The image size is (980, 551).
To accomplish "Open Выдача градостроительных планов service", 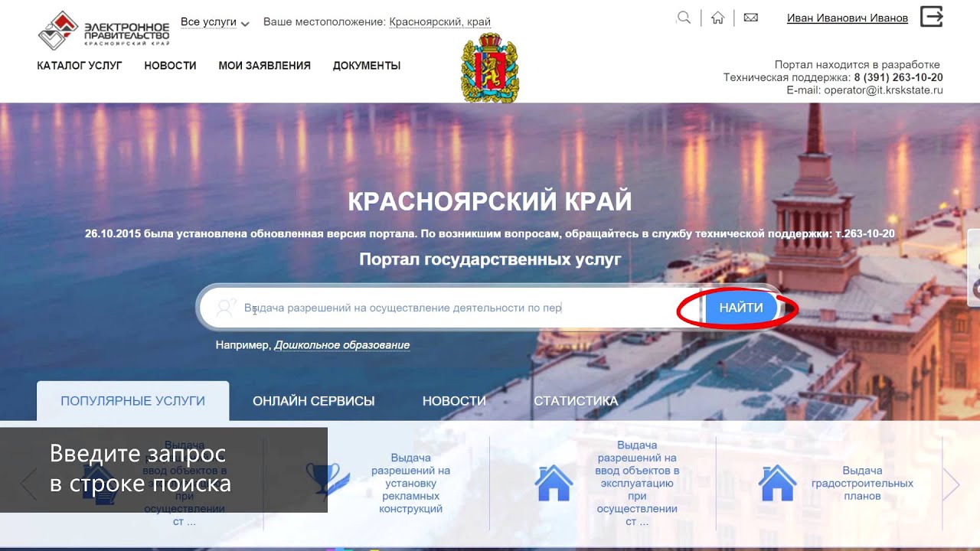I will tap(862, 484).
